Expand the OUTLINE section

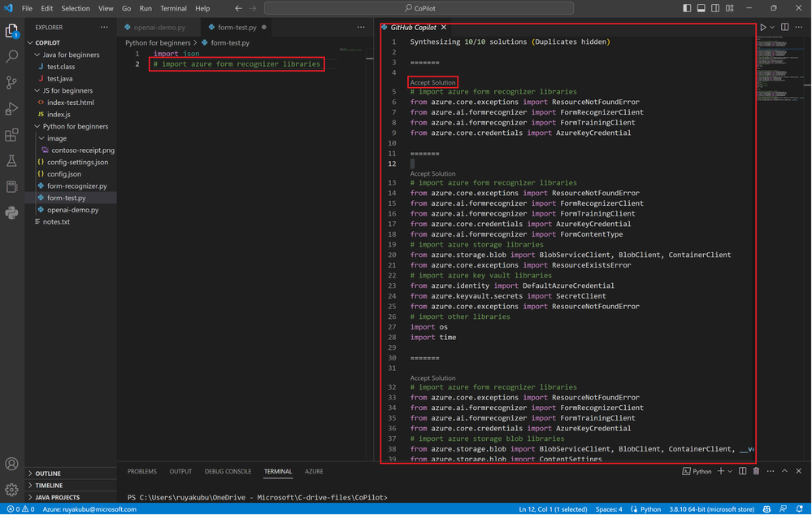tap(48, 474)
